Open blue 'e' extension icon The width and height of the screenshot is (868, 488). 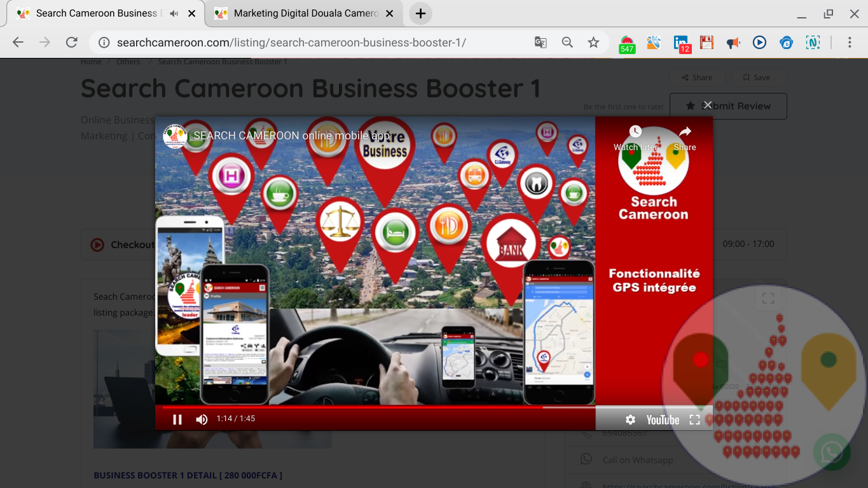tap(787, 43)
